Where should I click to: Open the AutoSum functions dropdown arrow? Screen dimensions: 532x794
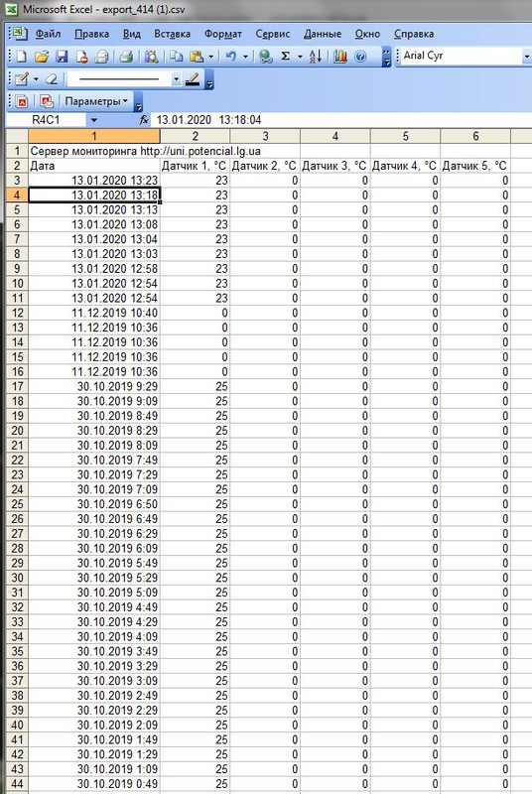click(300, 57)
